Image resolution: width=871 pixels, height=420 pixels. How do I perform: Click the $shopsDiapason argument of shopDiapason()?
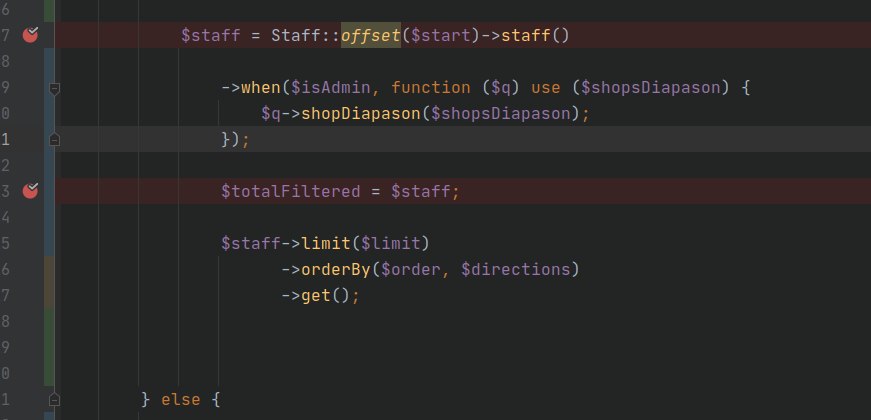coord(500,113)
